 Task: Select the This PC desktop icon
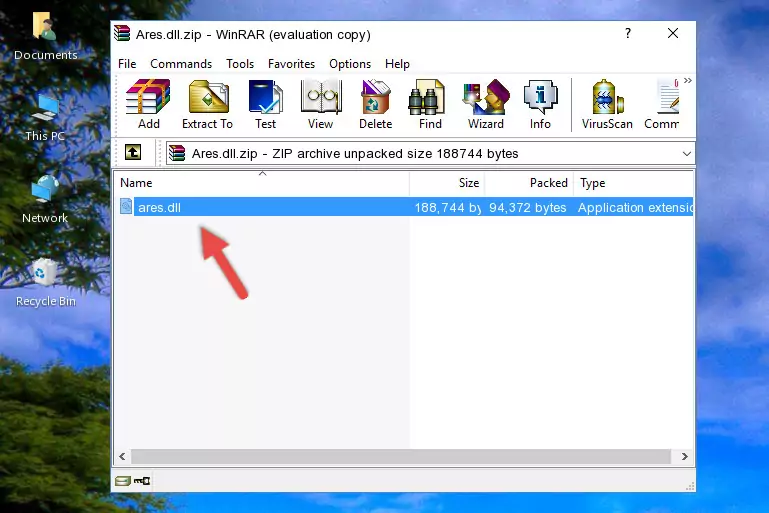pos(45,118)
